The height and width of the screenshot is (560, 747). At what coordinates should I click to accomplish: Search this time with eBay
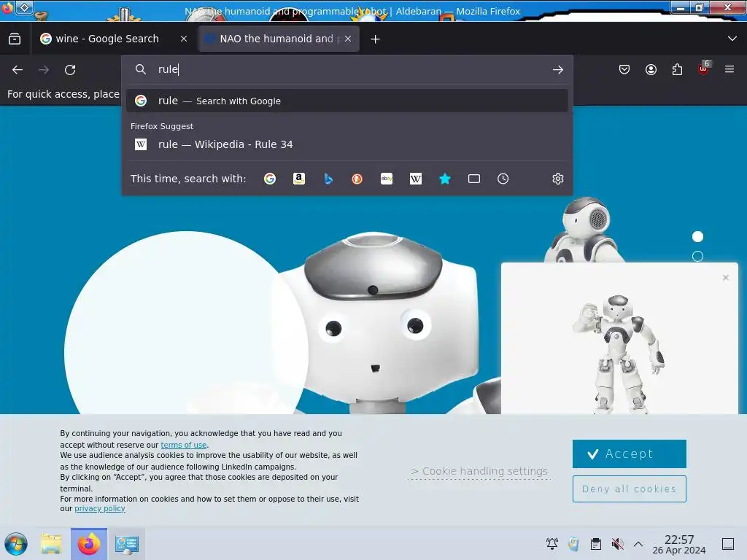coord(387,179)
